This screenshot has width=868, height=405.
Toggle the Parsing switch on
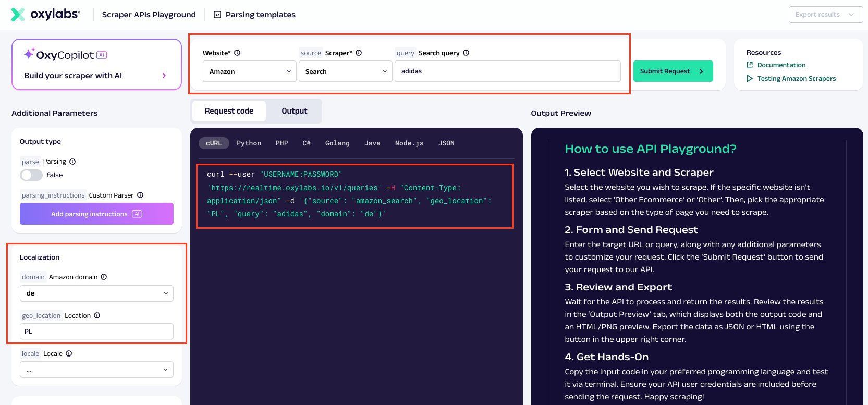[x=31, y=175]
